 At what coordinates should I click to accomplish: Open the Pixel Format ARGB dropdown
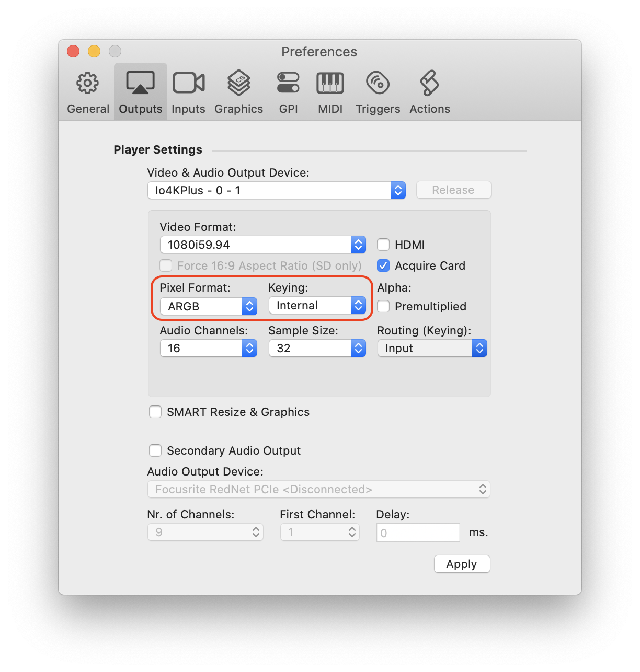click(208, 306)
